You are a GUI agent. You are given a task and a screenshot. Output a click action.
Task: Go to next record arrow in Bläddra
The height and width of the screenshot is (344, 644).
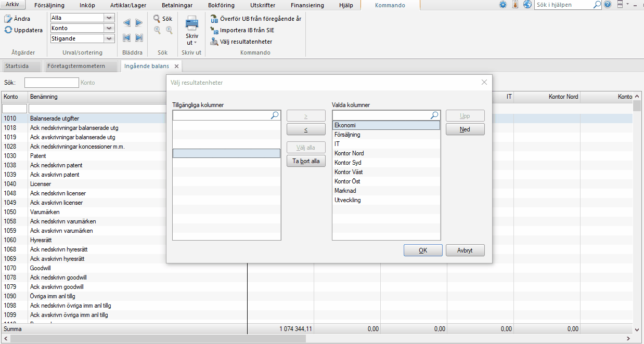139,23
